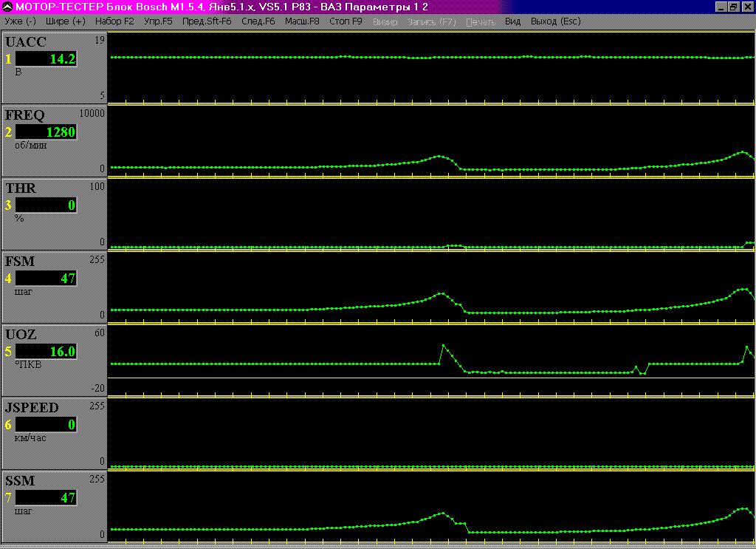Image resolution: width=756 pixels, height=549 pixels.
Task: Open the Упр.F5 control menu
Action: tap(158, 21)
